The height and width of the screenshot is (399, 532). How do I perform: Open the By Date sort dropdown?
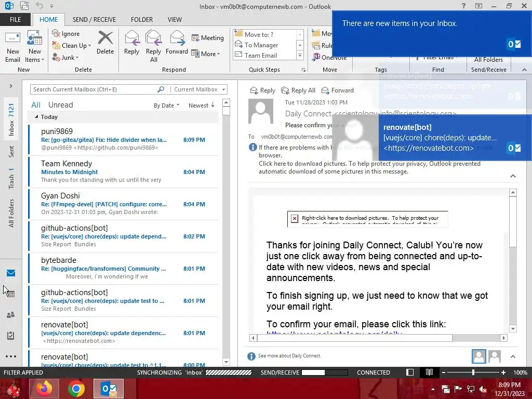coord(166,105)
